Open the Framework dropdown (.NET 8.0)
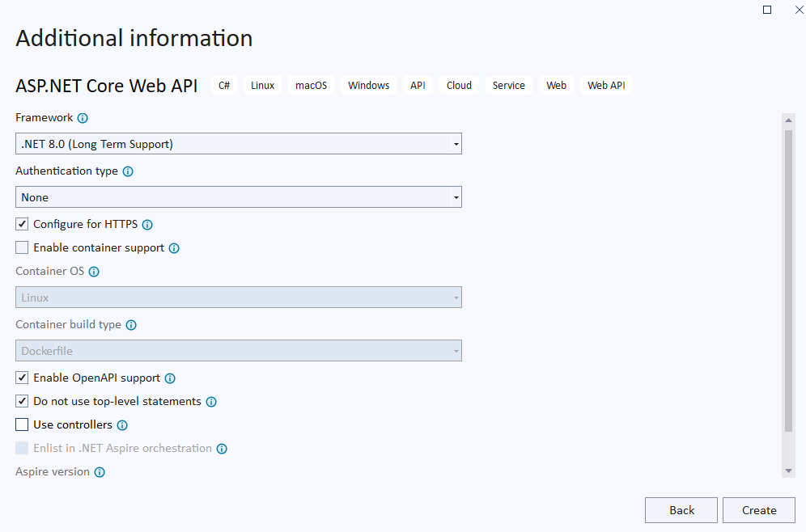 coord(239,144)
